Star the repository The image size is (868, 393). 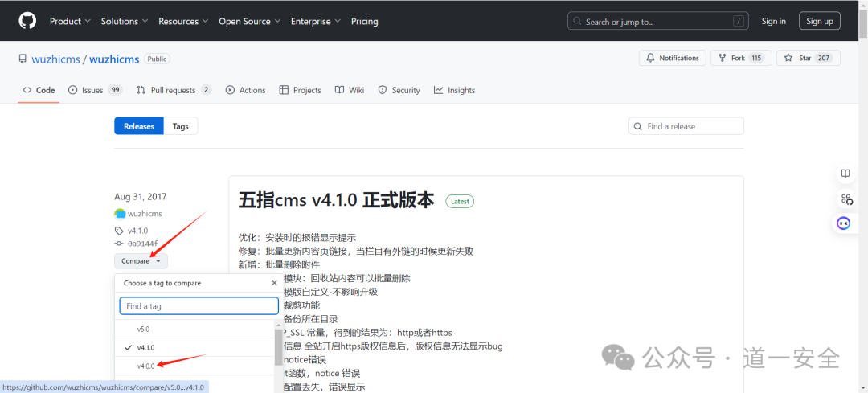point(809,58)
